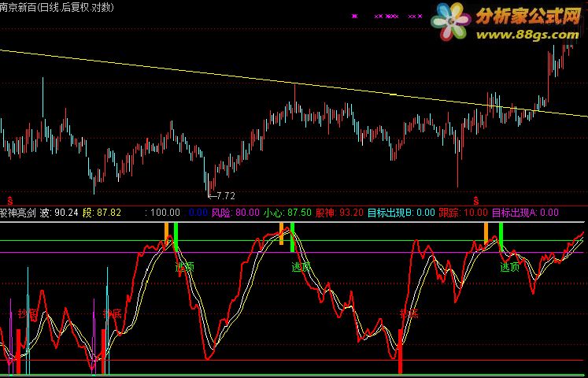Click the rightmost red 抄底 signal label
Screen dimensions: 588x378
click(x=409, y=313)
